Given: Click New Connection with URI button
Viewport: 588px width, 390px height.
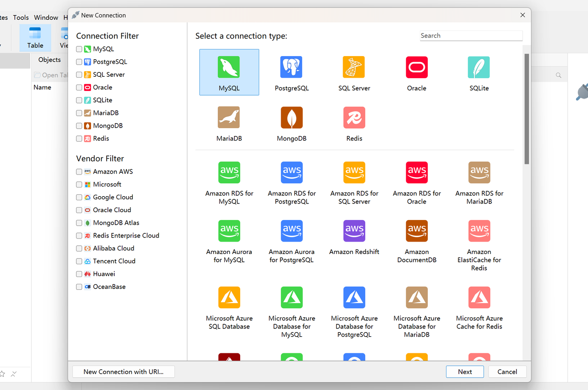Looking at the screenshot, I should point(124,372).
